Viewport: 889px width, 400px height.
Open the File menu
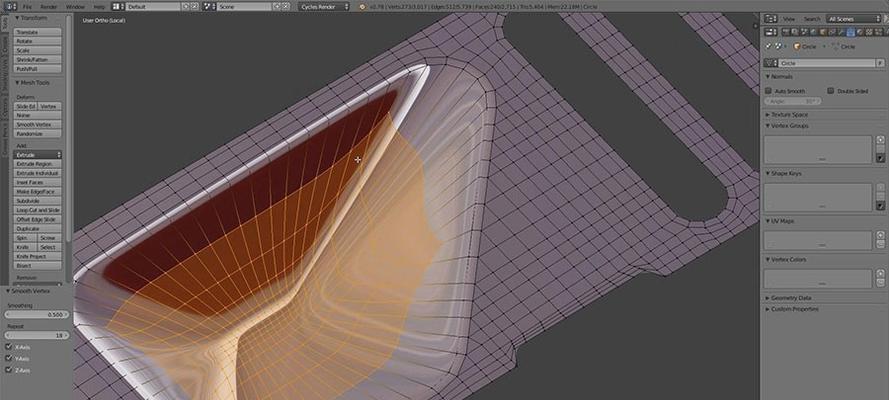click(27, 7)
